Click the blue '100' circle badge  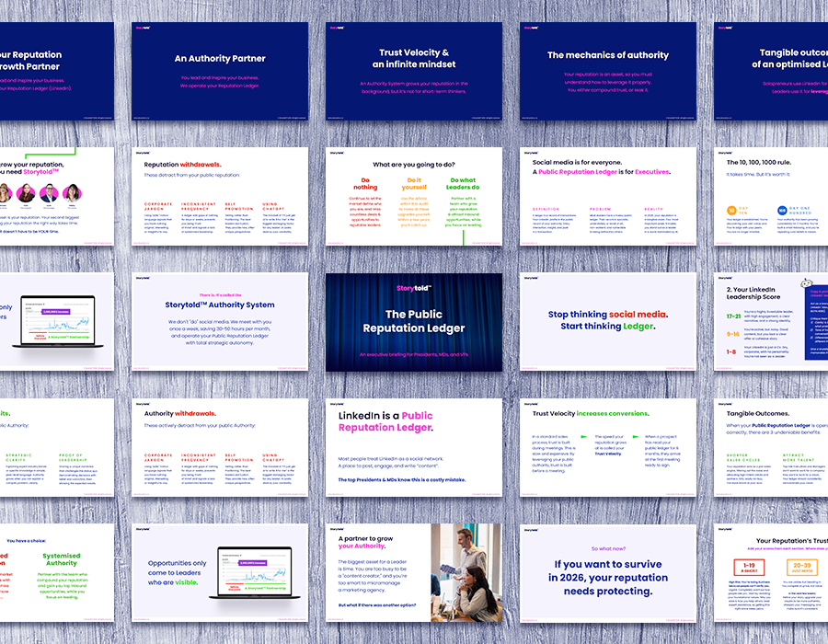(782, 211)
